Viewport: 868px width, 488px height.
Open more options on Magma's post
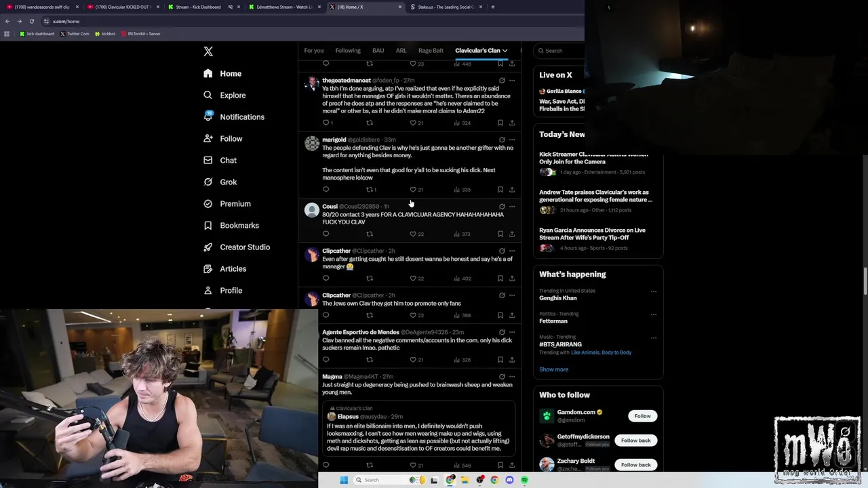tap(512, 377)
